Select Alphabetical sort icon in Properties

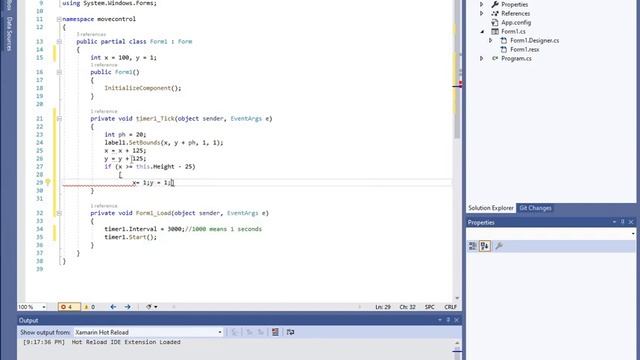(485, 246)
